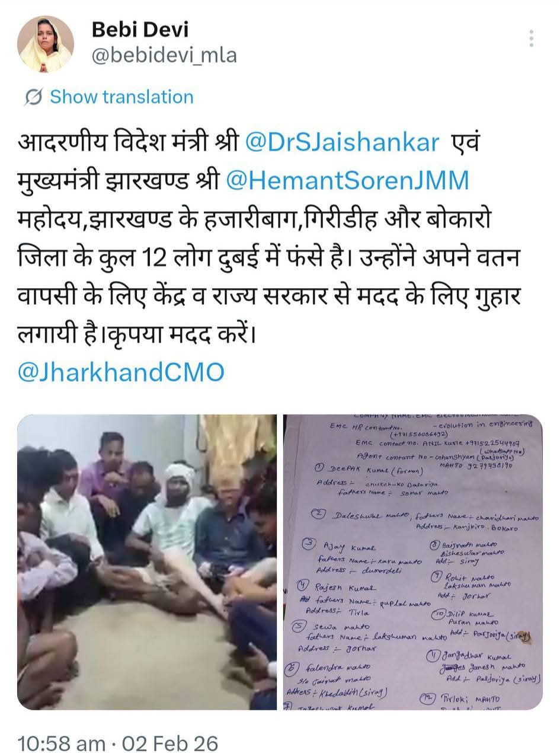
Task: Open the @HemantSorenJMM mention
Action: [348, 180]
